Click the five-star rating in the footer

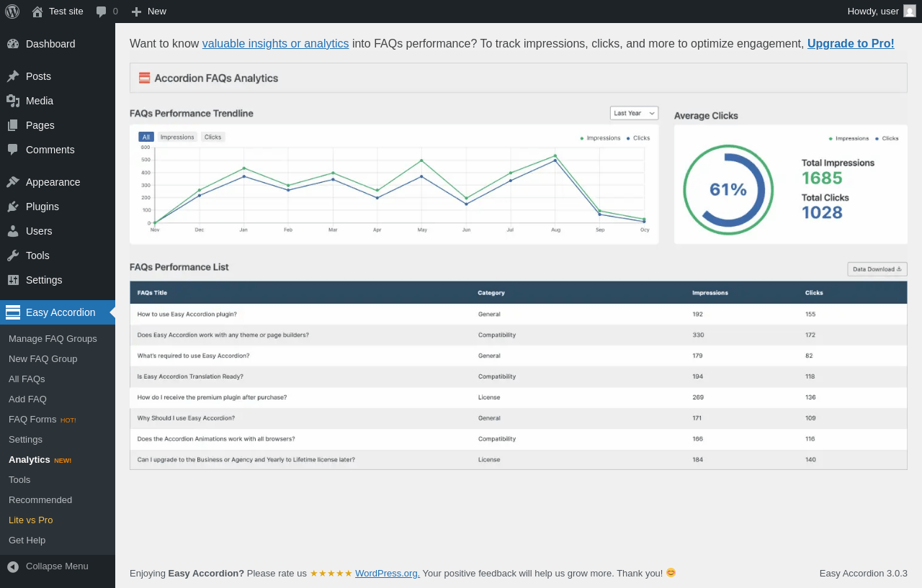331,573
